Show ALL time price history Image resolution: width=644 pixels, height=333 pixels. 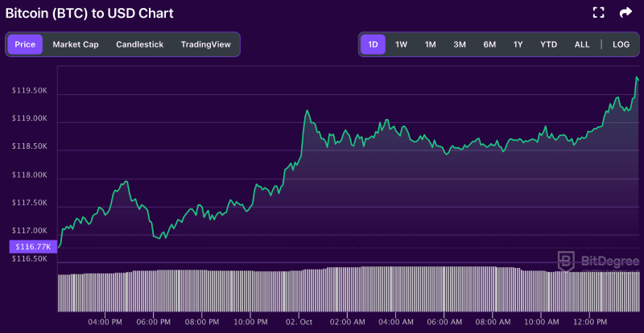pos(582,44)
